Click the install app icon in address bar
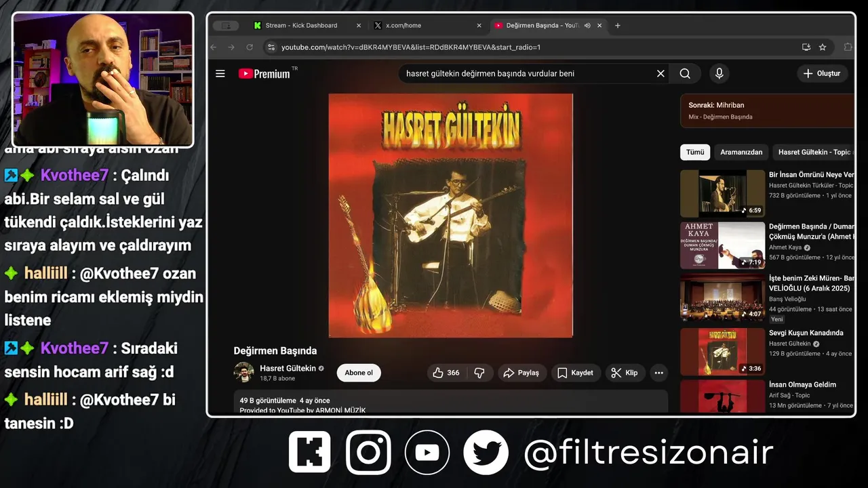The image size is (868, 488). [806, 47]
